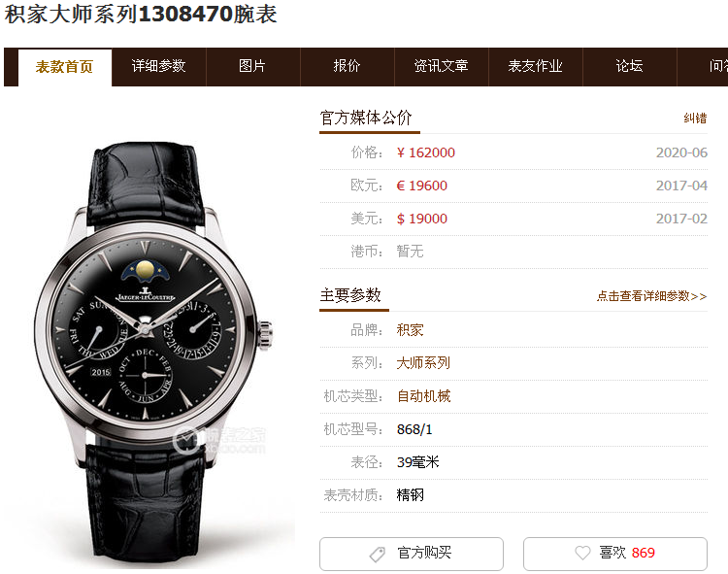Open the 详细参数 tab
728x574 pixels.
pos(159,66)
